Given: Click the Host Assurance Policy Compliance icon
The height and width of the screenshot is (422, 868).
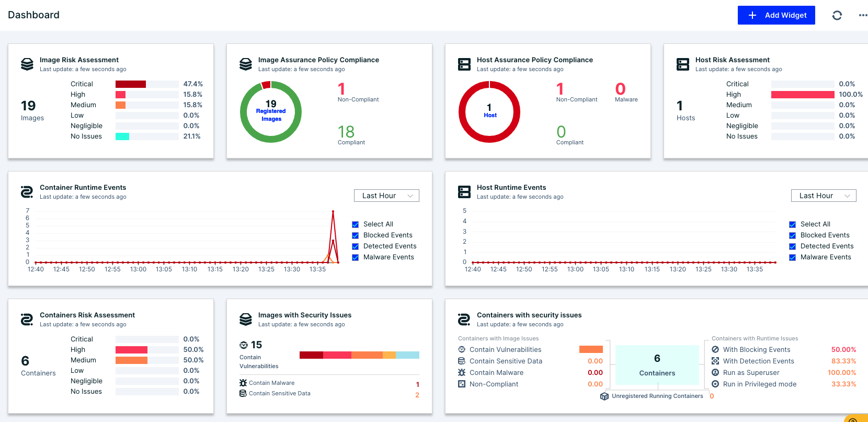Looking at the screenshot, I should [x=464, y=64].
